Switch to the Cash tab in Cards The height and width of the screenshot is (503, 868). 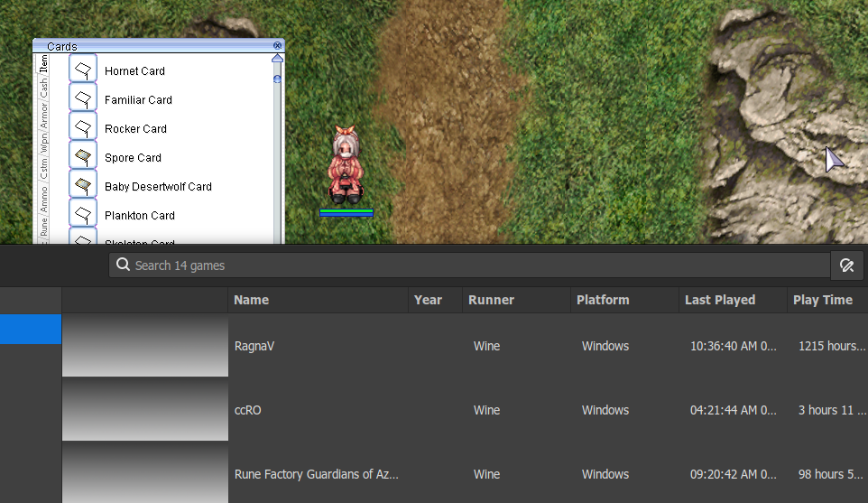[x=43, y=88]
